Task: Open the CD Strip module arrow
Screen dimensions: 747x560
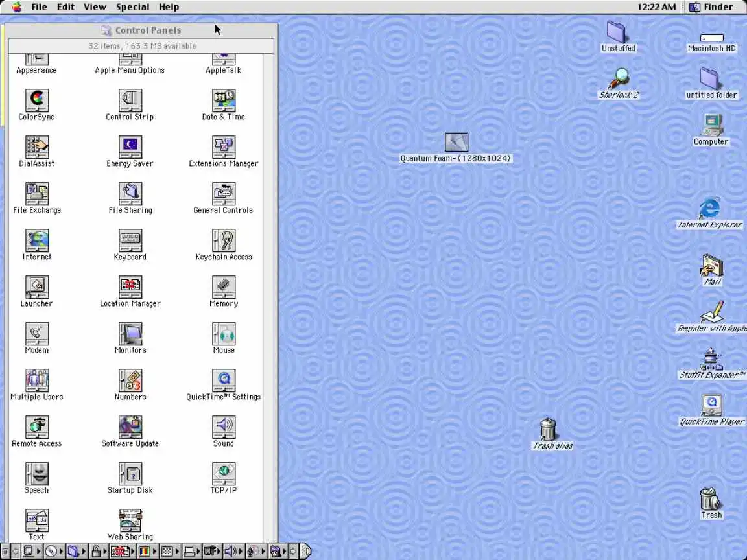Action: (x=61, y=552)
